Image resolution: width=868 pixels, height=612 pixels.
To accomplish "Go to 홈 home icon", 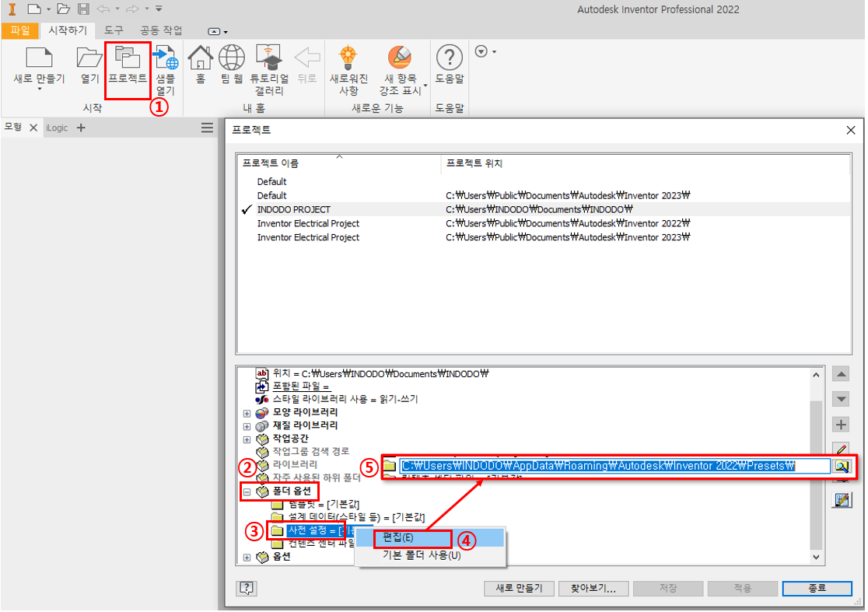I will click(201, 58).
